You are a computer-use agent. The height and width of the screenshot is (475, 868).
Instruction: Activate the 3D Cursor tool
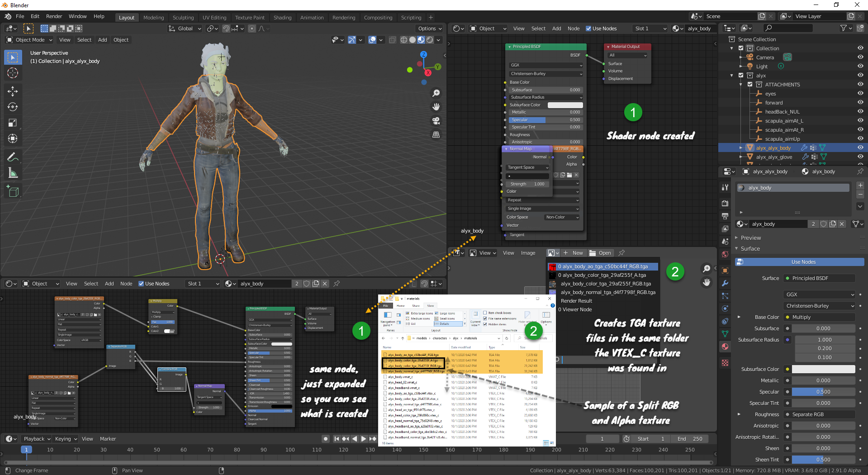(x=13, y=73)
